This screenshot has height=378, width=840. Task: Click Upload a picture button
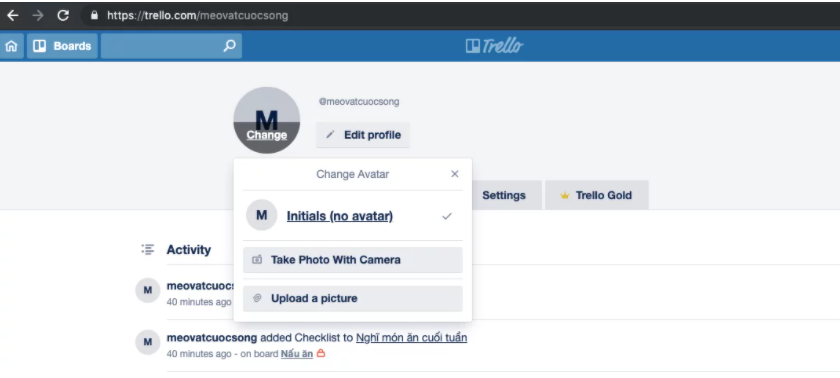(x=352, y=298)
